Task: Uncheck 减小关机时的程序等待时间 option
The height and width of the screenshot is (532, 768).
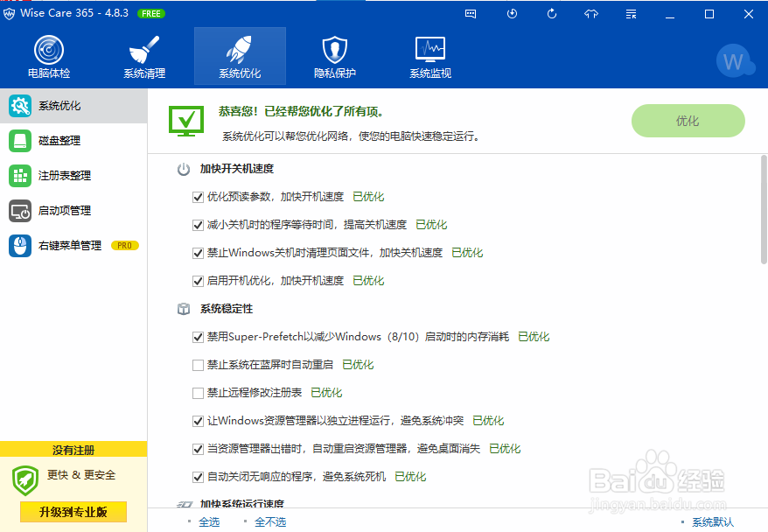Action: pos(198,226)
